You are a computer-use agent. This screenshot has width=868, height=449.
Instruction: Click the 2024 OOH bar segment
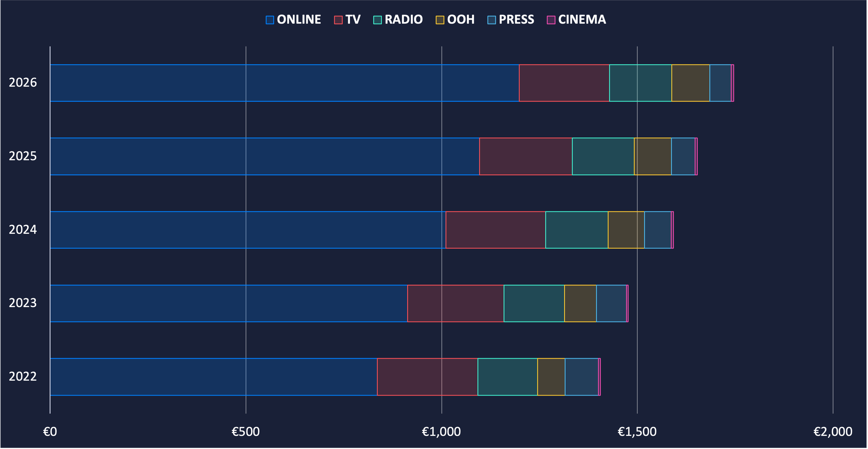pyautogui.click(x=626, y=230)
